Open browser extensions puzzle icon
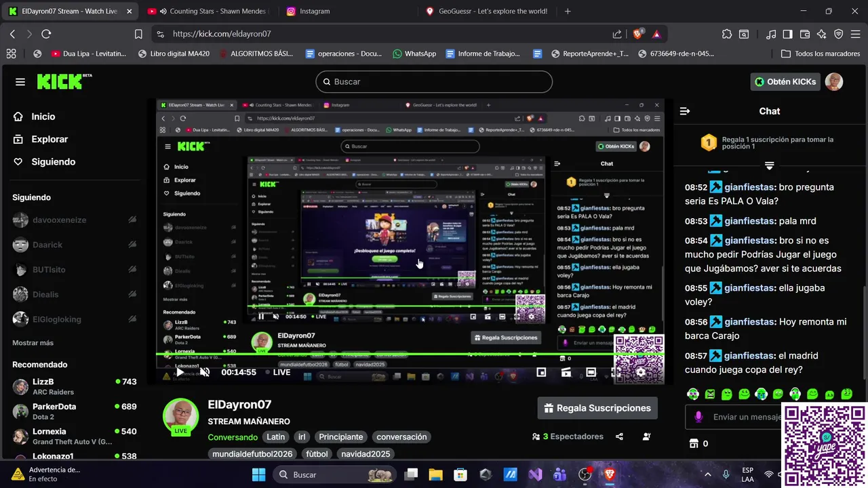The height and width of the screenshot is (488, 868). click(727, 34)
